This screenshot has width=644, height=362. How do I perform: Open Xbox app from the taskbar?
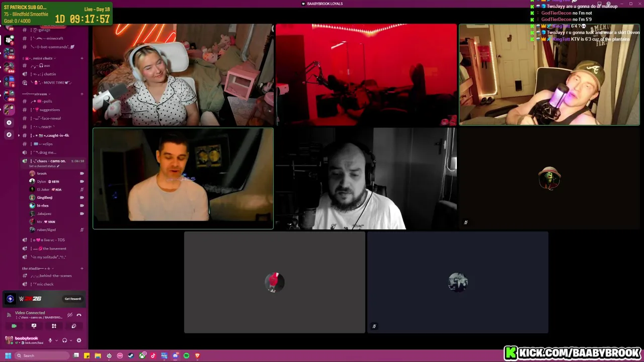coord(142,355)
